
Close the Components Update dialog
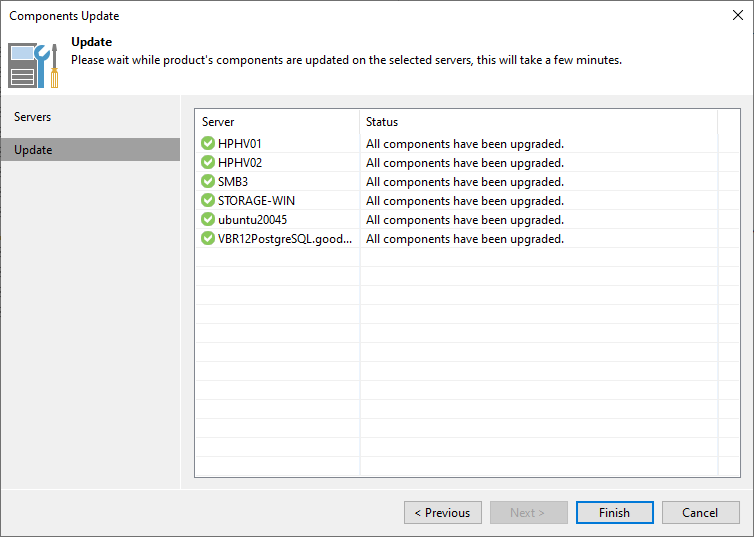[738, 15]
